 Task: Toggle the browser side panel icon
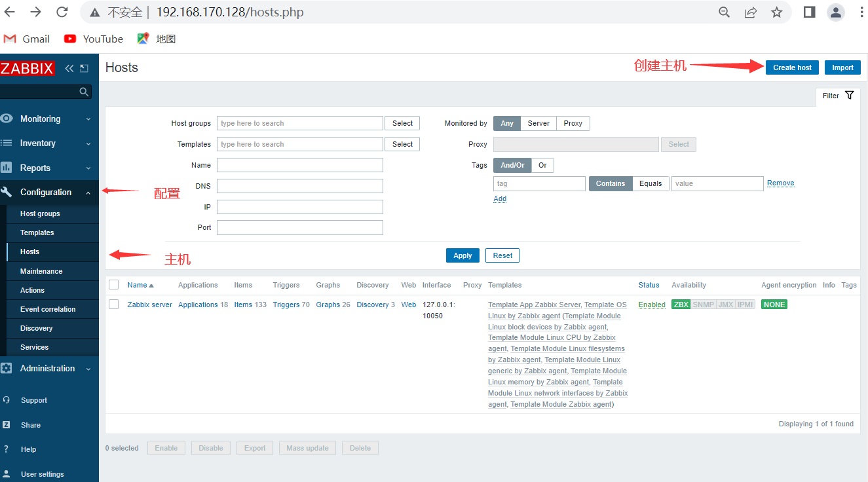tap(810, 12)
